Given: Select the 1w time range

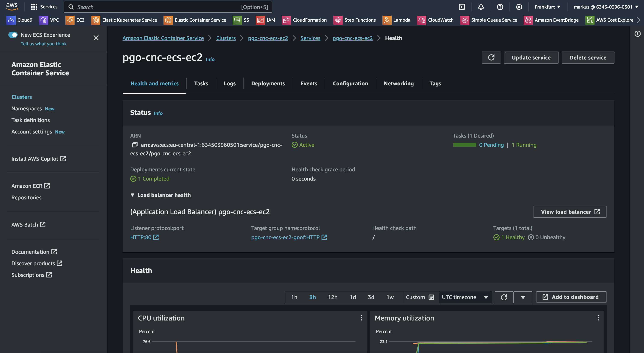Looking at the screenshot, I should 390,297.
